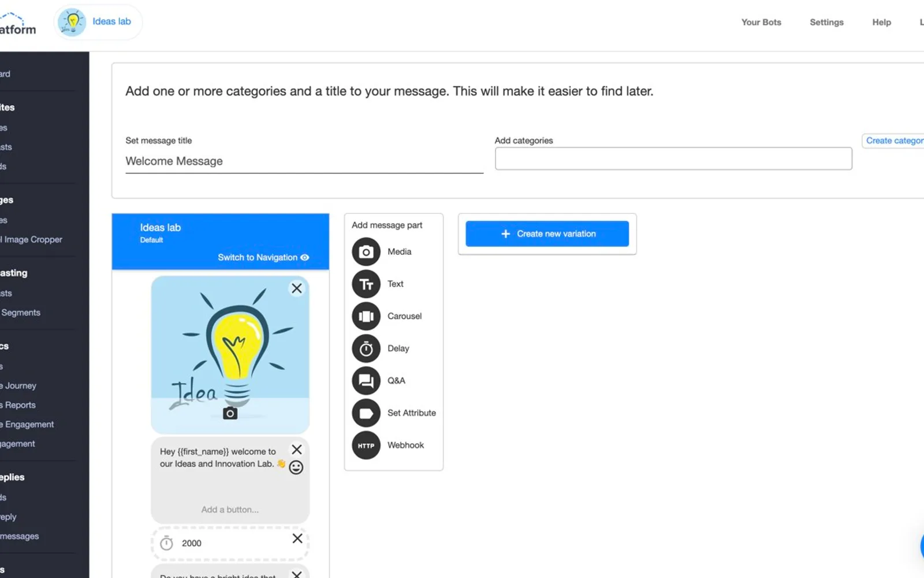Image resolution: width=924 pixels, height=578 pixels.
Task: Edit the Welcome Message title field
Action: coord(304,161)
